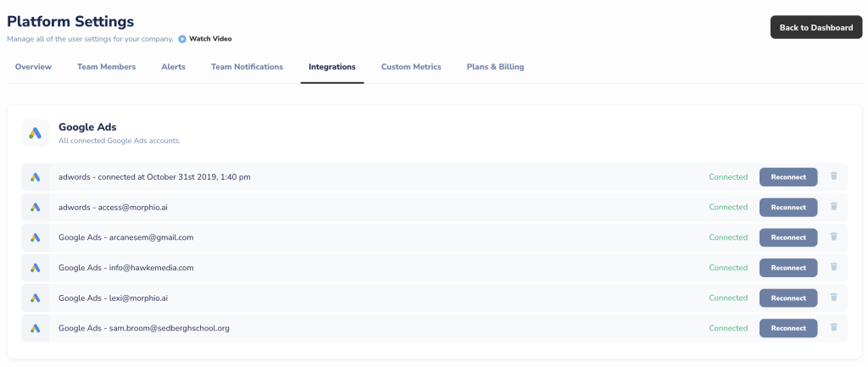Reconnect the adwords October 31st 2019 account

788,177
